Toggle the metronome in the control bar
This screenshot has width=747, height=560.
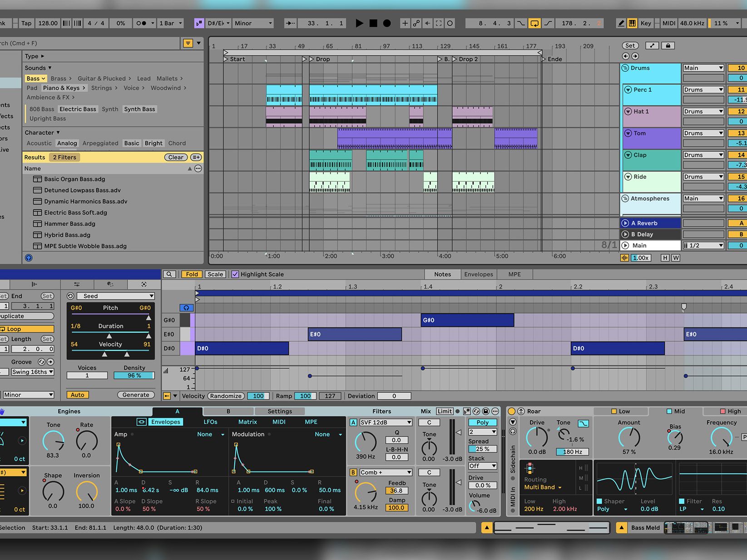click(x=142, y=23)
